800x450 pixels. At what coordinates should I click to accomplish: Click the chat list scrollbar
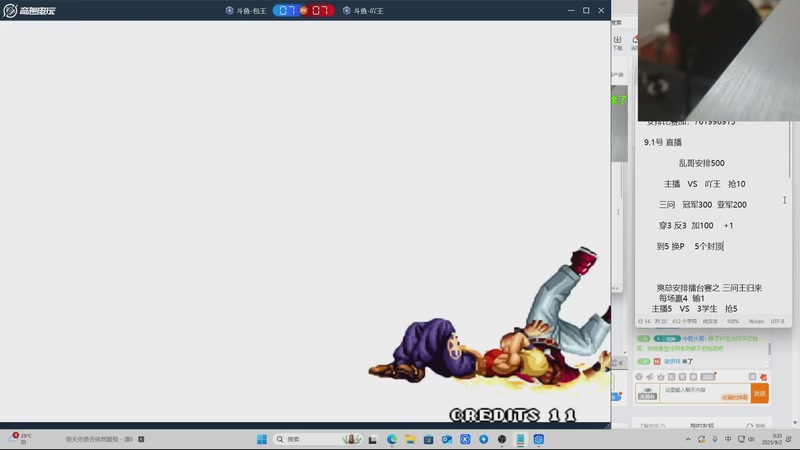(x=769, y=348)
